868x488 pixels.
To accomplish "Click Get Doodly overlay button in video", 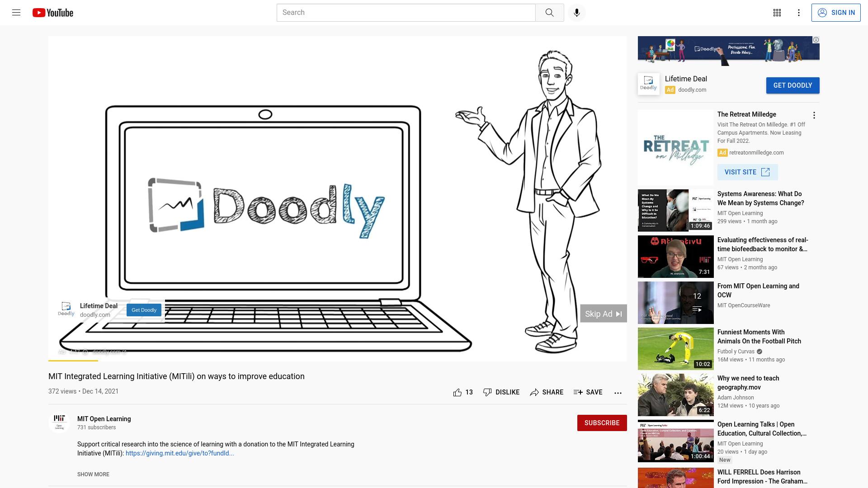I will 144,310.
